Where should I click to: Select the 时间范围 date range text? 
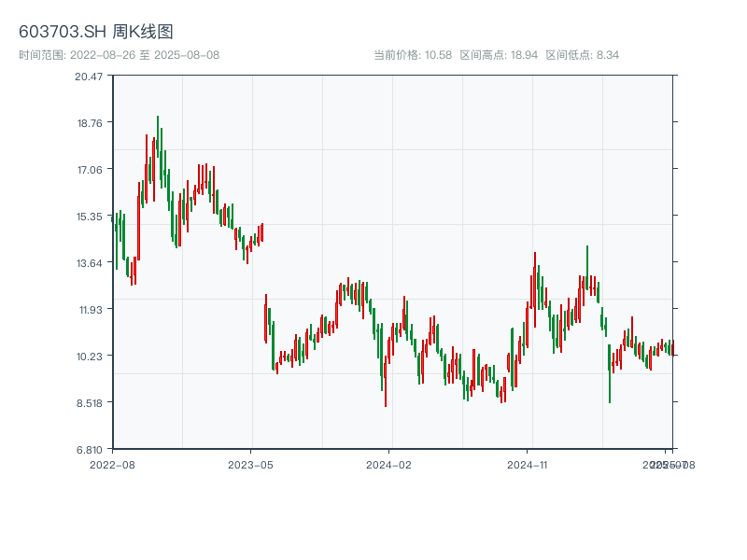point(120,55)
